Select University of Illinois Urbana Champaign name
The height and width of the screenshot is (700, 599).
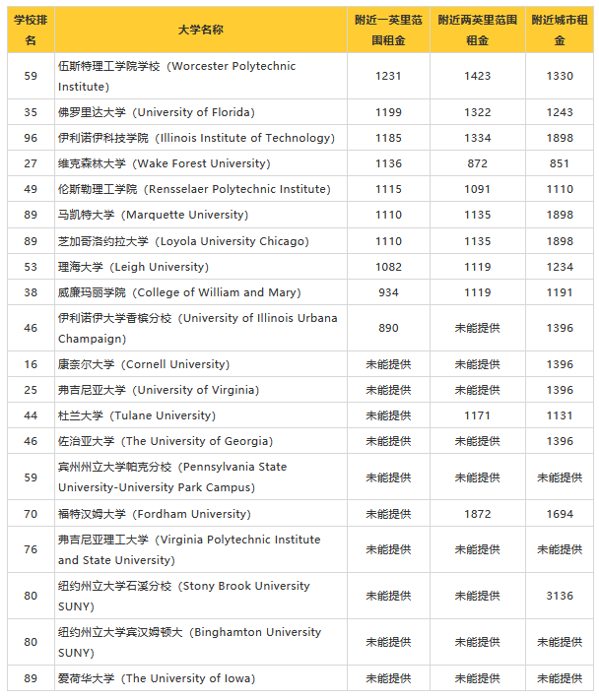point(201,328)
